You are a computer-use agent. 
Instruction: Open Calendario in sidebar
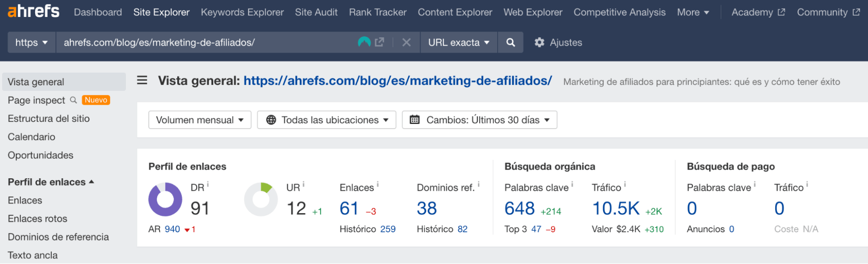31,137
